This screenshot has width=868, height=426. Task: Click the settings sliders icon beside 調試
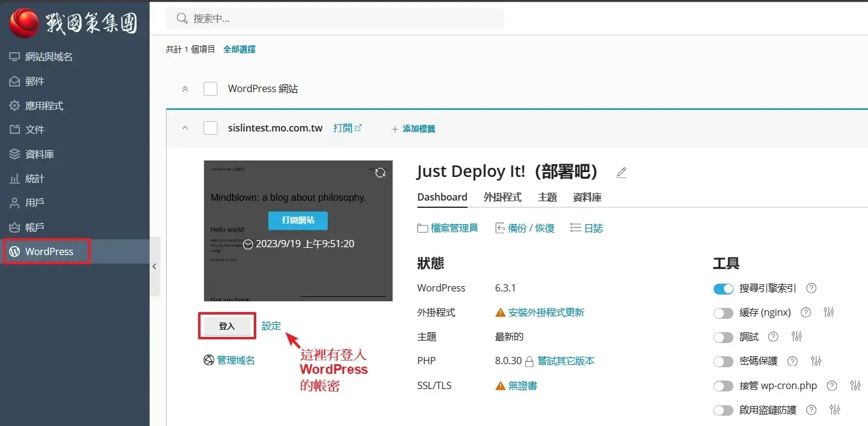(x=797, y=337)
